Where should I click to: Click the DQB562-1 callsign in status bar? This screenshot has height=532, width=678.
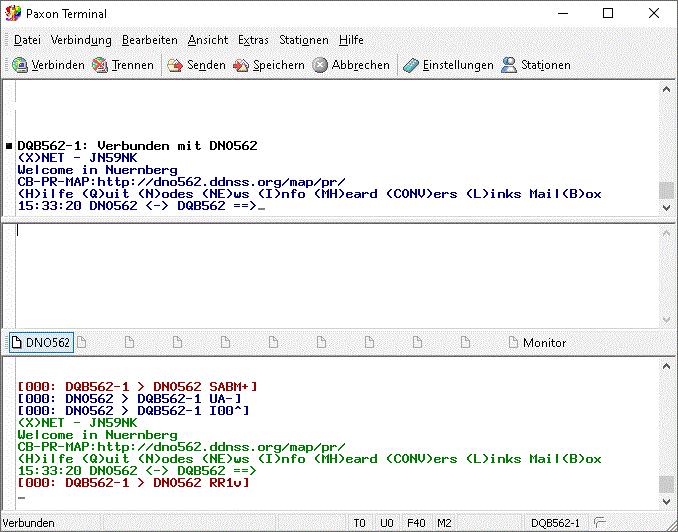(555, 523)
